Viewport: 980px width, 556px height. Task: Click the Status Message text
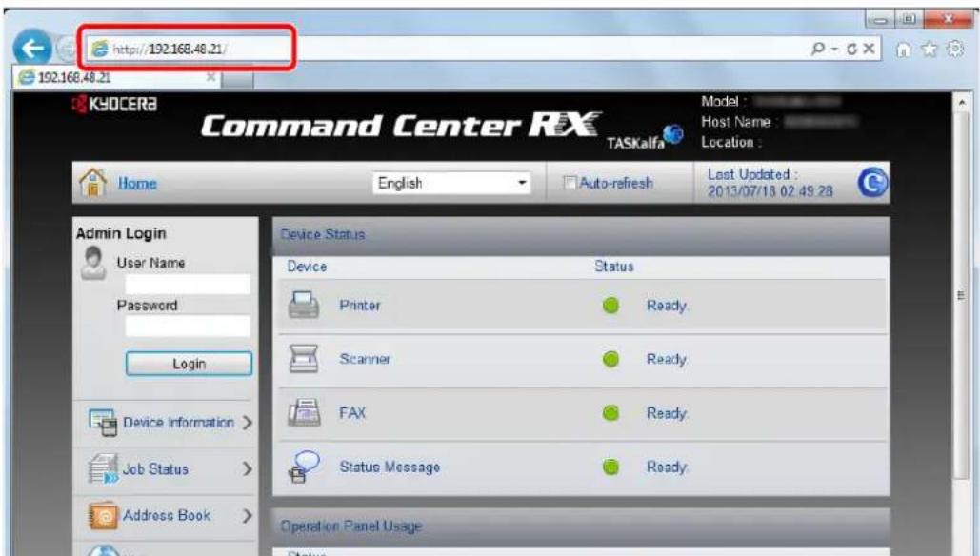(x=390, y=467)
